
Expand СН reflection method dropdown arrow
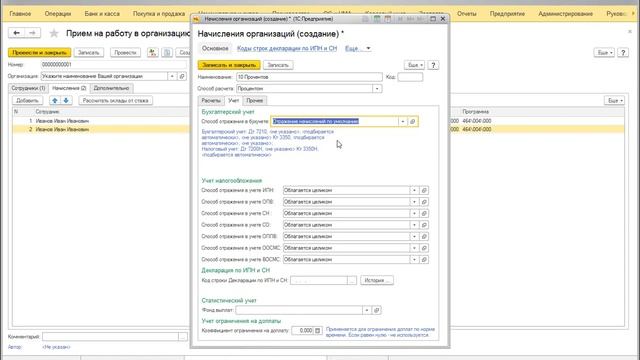point(414,213)
